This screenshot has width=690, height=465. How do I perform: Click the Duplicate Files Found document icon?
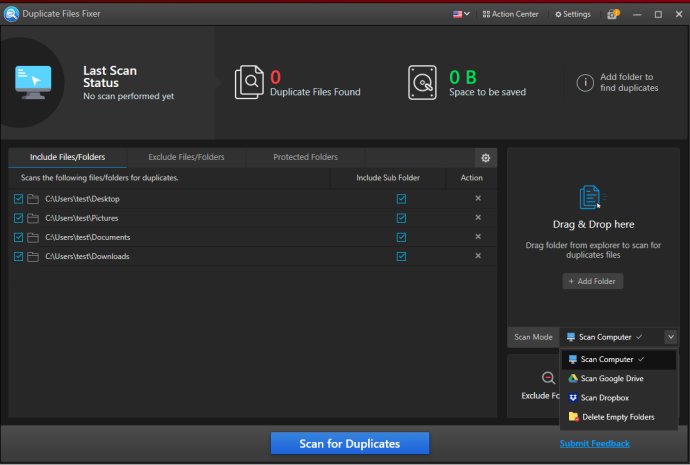(x=249, y=82)
